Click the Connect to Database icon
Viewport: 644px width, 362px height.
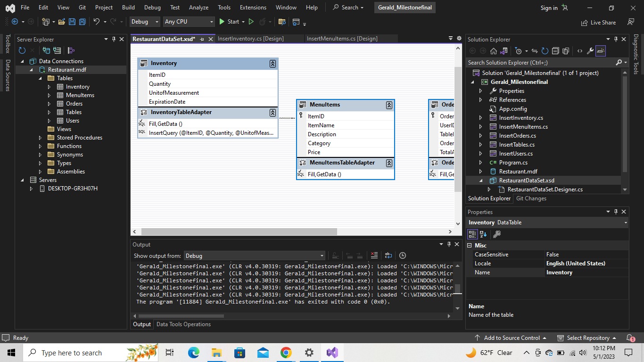point(47,50)
